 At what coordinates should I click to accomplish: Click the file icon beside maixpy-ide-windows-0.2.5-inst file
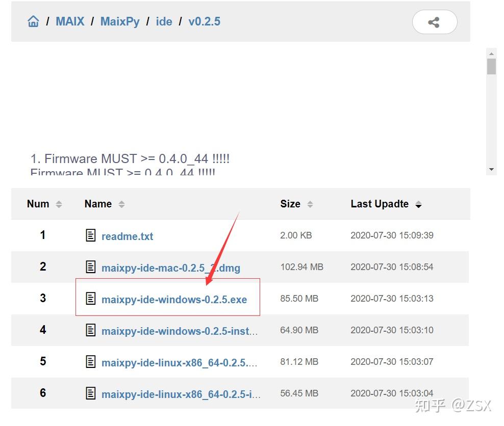click(x=90, y=330)
